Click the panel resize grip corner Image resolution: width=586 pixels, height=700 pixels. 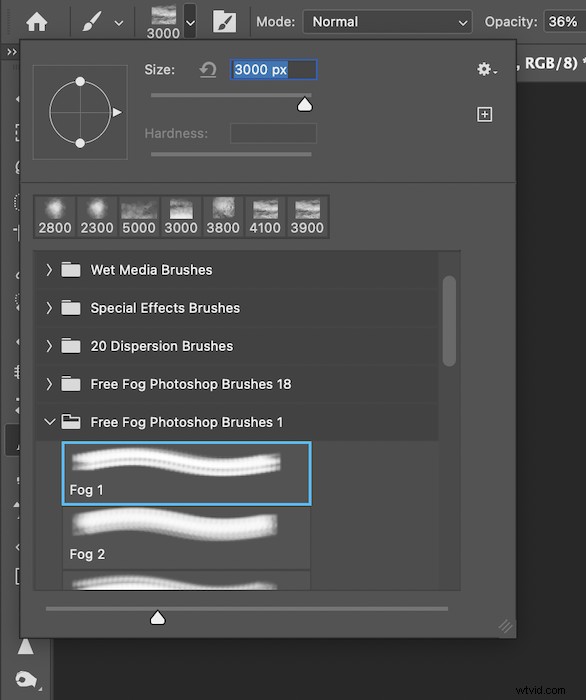(x=505, y=626)
